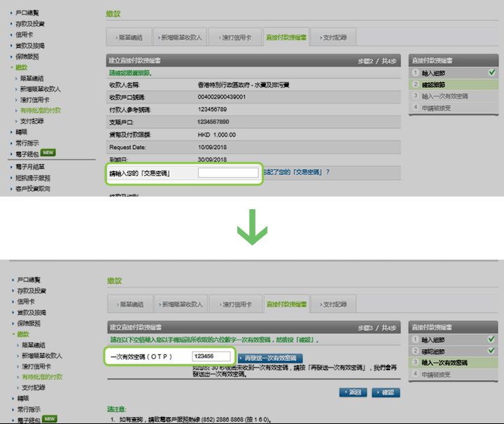Screen dimensions: 504x424
Task: Open the forgot 交易密碼 link
Action: point(294,172)
